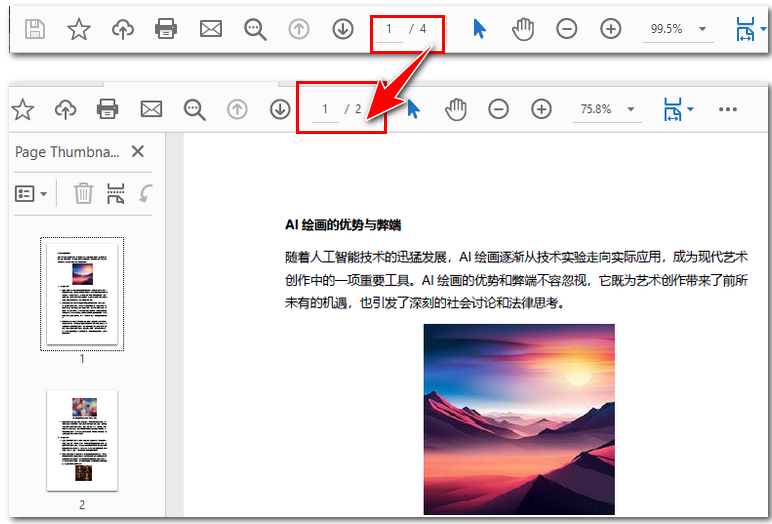The image size is (772, 524).
Task: Zoom in with the plus button in the upper toolbar
Action: pyautogui.click(x=611, y=29)
